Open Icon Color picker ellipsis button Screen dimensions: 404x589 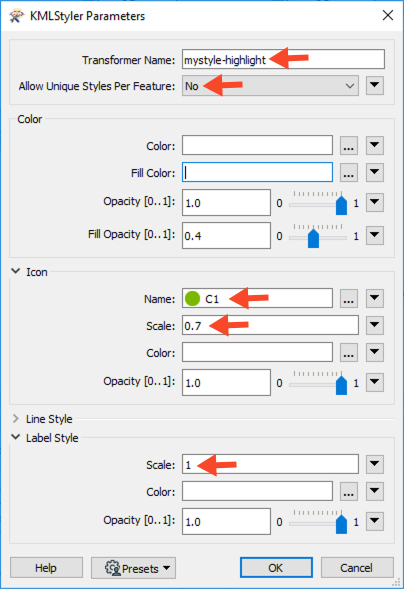348,352
